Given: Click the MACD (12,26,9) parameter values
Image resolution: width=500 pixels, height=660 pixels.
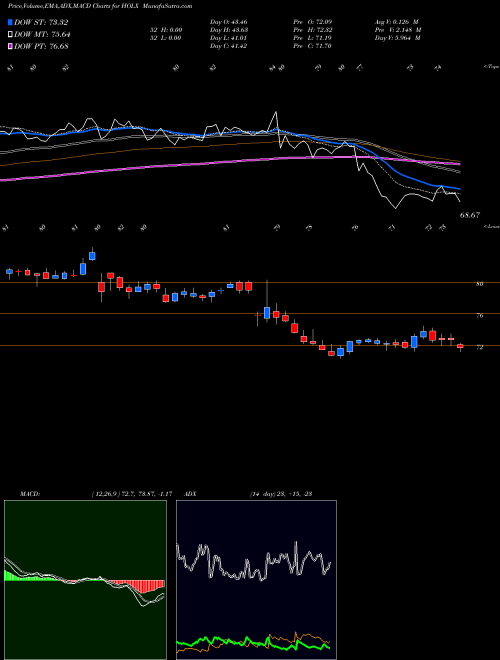Looking at the screenshot, I should point(131,494).
